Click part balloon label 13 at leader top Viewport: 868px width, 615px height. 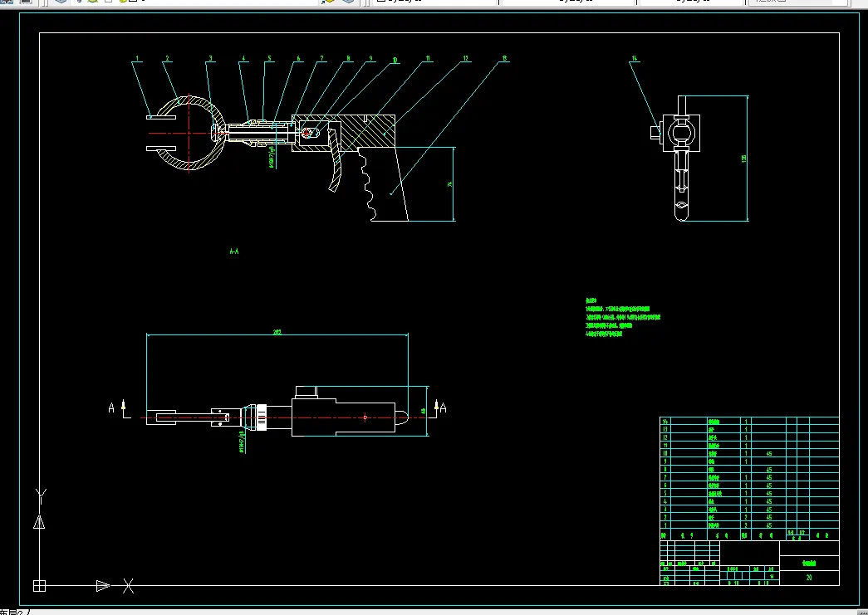tap(504, 58)
